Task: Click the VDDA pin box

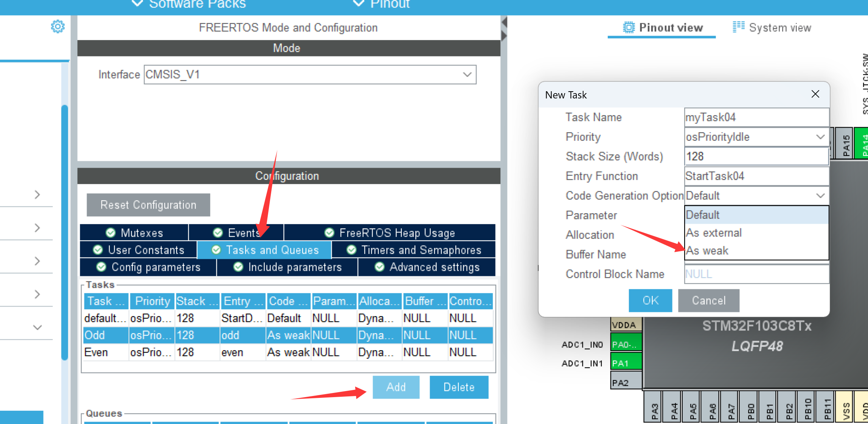Action: point(626,325)
